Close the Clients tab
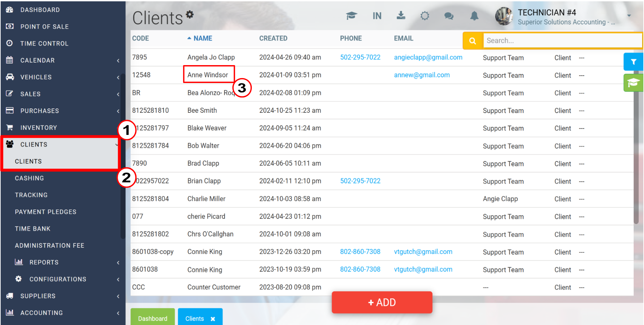This screenshot has height=325, width=644. (x=213, y=319)
